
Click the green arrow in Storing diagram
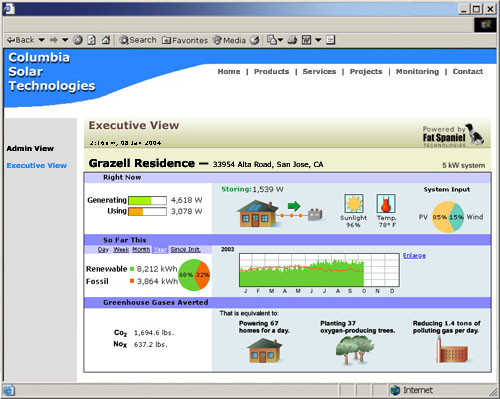pyautogui.click(x=294, y=206)
